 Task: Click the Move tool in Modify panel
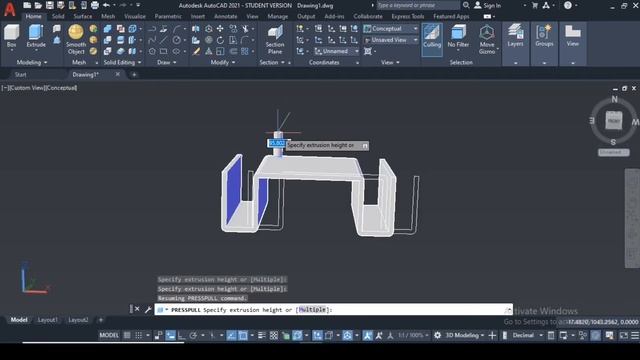click(220, 29)
